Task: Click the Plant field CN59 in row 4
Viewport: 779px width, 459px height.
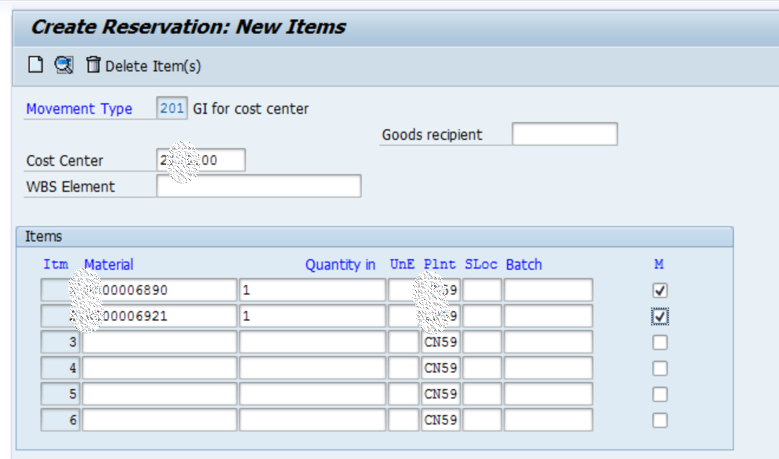Action: [441, 368]
